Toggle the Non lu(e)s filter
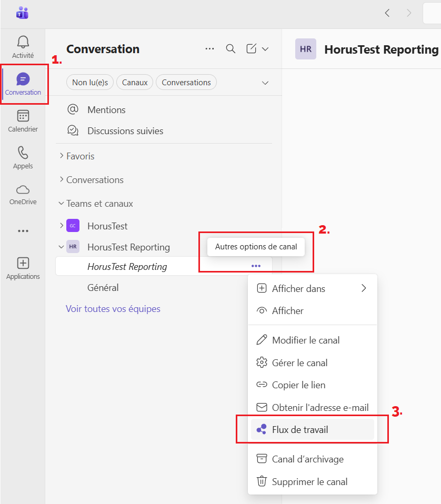This screenshot has height=504, width=441. [90, 83]
